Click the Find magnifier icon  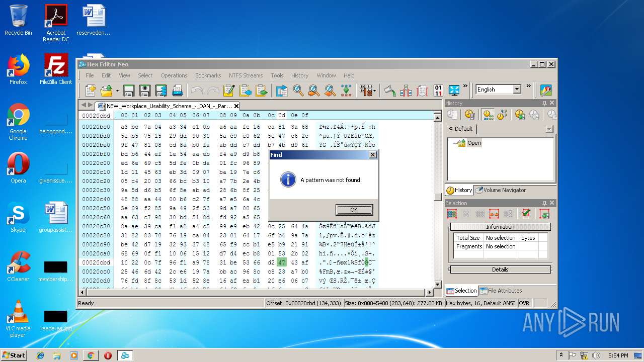click(298, 90)
